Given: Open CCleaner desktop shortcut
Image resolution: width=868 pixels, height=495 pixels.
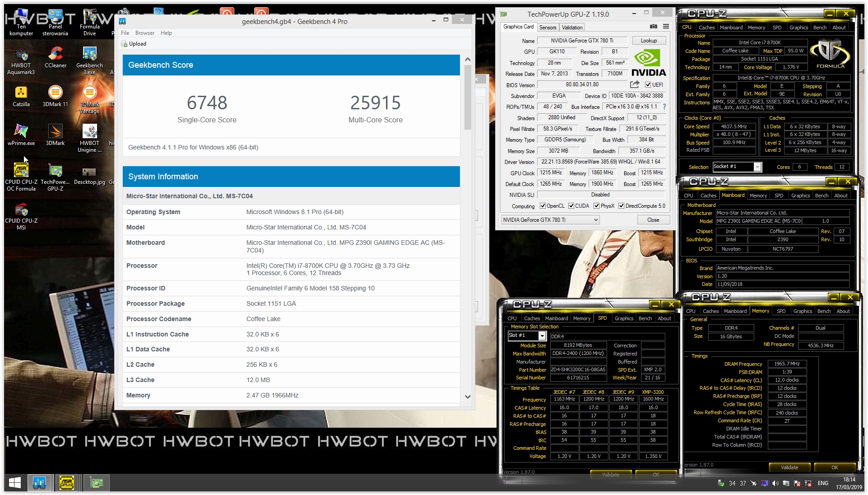Looking at the screenshot, I should 56,57.
